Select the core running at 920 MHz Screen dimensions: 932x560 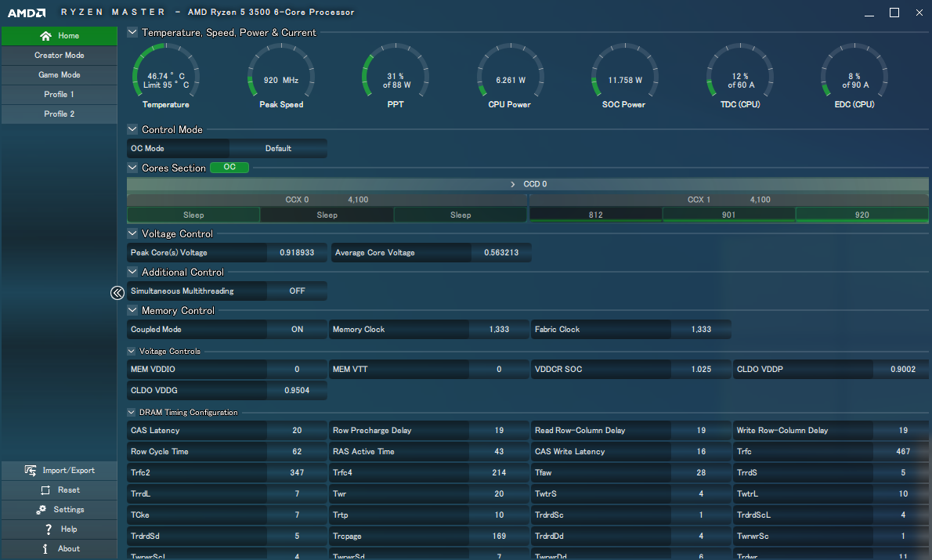coord(862,215)
